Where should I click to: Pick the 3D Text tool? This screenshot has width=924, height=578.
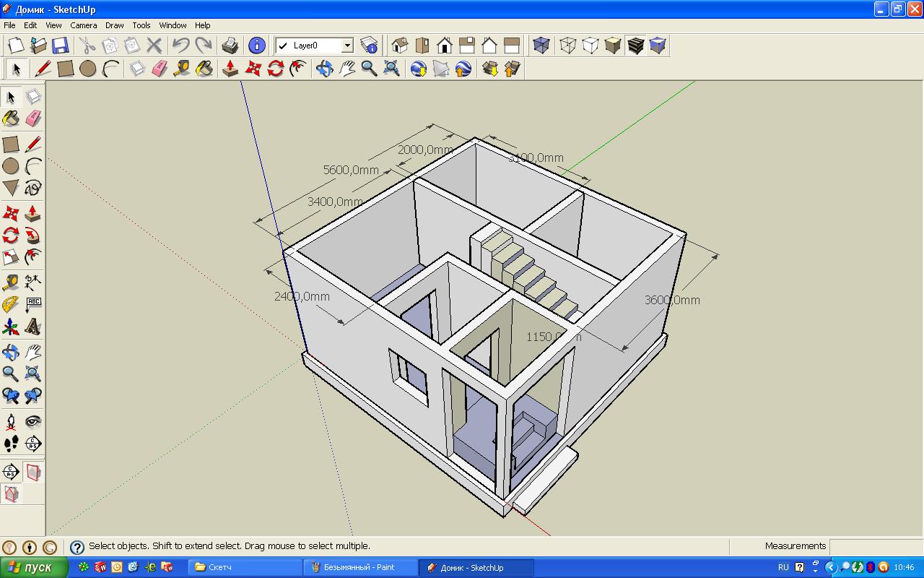tap(32, 327)
